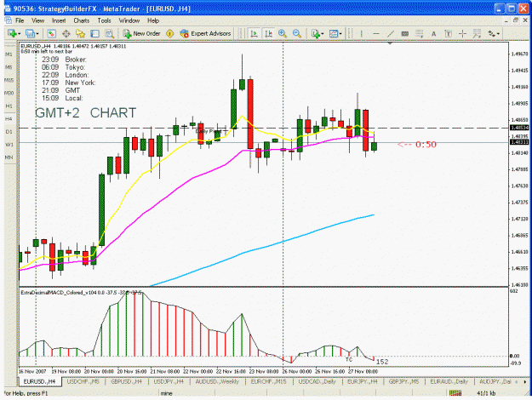Toggle the chart shift icon

pyautogui.click(x=268, y=33)
